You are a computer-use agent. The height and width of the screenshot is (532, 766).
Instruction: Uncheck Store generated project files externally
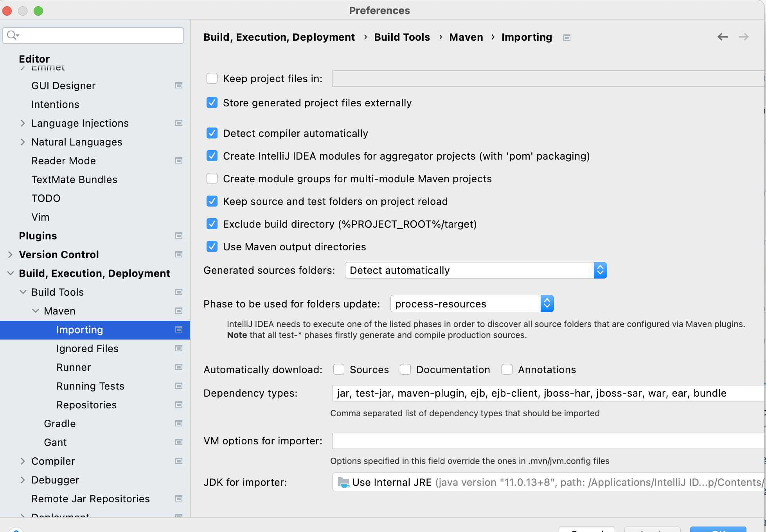coord(212,103)
